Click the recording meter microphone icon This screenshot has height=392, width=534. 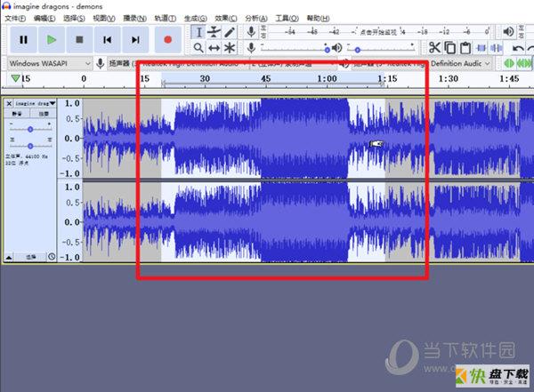coord(251,32)
